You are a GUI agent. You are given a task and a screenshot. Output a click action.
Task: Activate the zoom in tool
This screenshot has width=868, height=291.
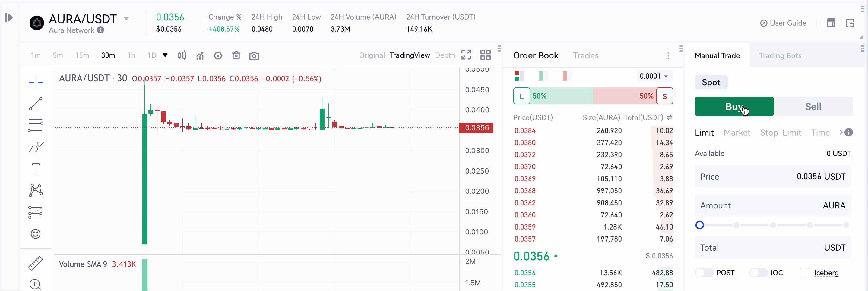pos(35,285)
